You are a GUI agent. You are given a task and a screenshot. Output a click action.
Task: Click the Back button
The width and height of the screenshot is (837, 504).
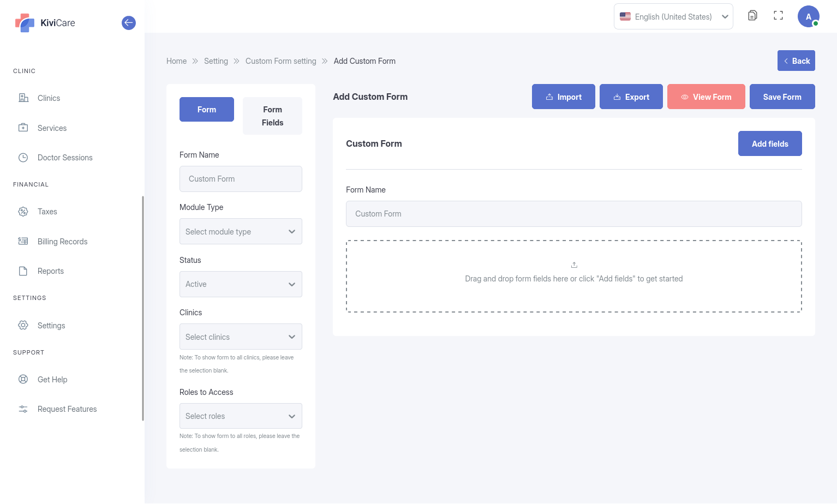pyautogui.click(x=796, y=61)
